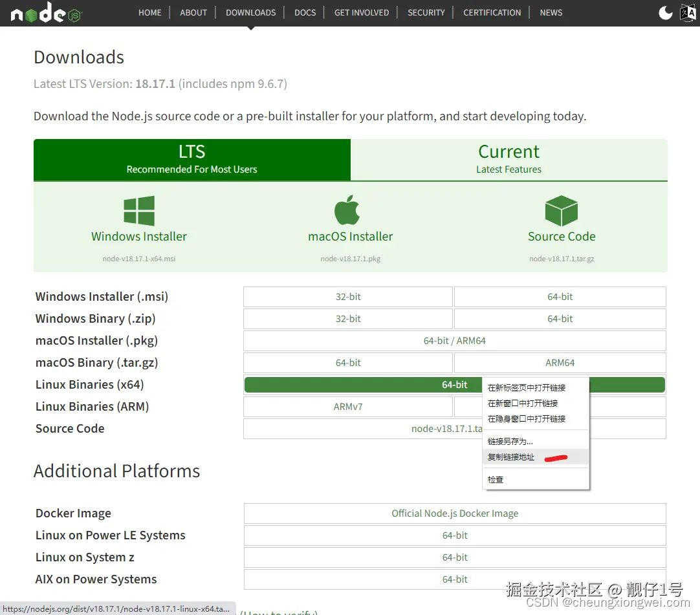Click node-v18.17.1.tar.gz filename under Source Code
This screenshot has width=700, height=615.
pos(562,259)
